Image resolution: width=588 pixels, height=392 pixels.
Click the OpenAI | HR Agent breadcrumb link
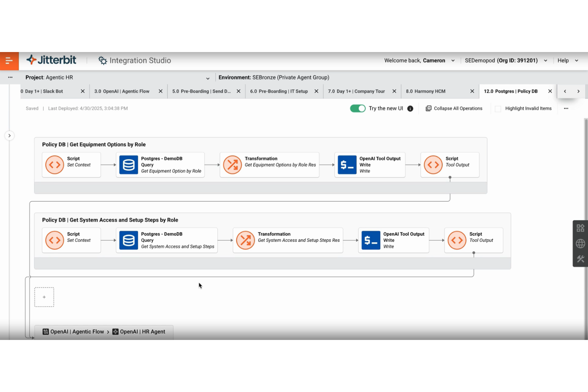(x=143, y=332)
